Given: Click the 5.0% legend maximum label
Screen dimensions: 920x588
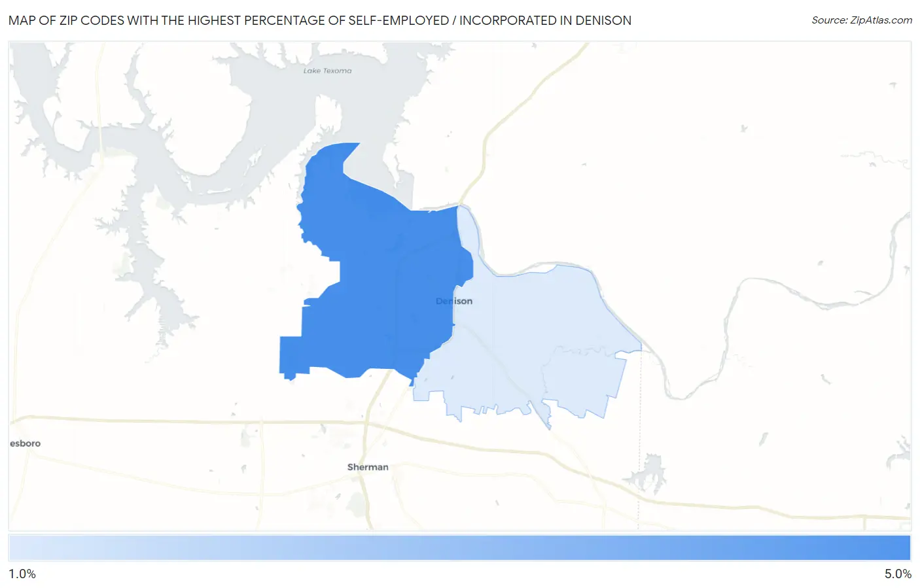Looking at the screenshot, I should coord(898,574).
